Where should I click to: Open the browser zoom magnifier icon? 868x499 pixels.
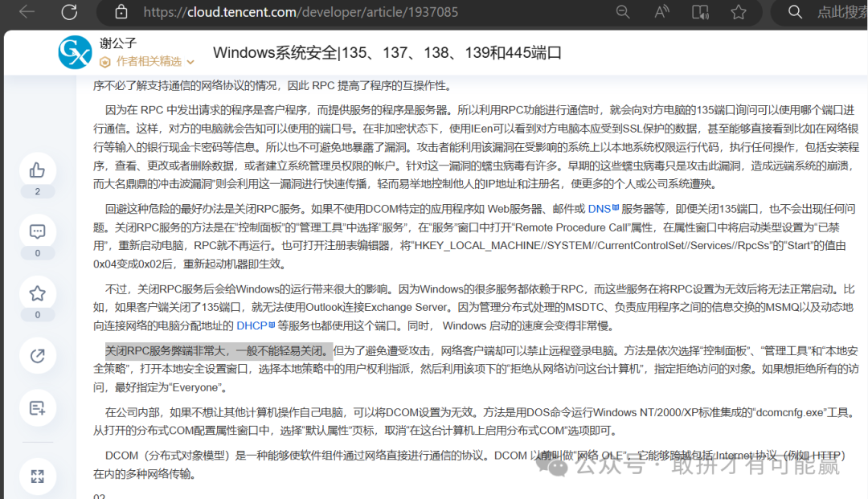point(623,12)
